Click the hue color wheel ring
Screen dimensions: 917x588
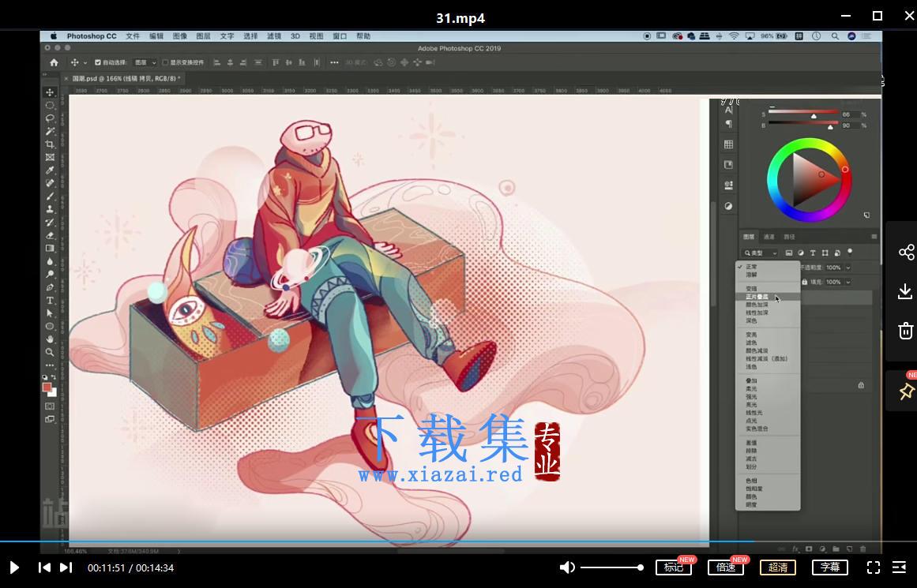(x=810, y=179)
